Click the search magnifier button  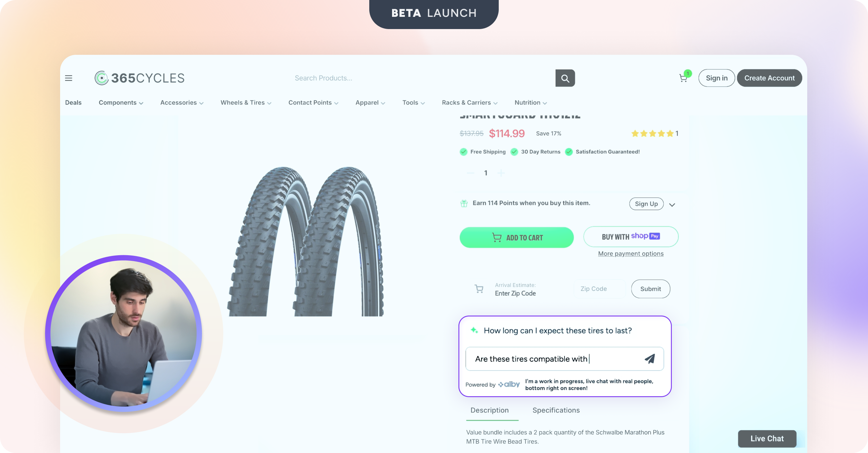565,78
